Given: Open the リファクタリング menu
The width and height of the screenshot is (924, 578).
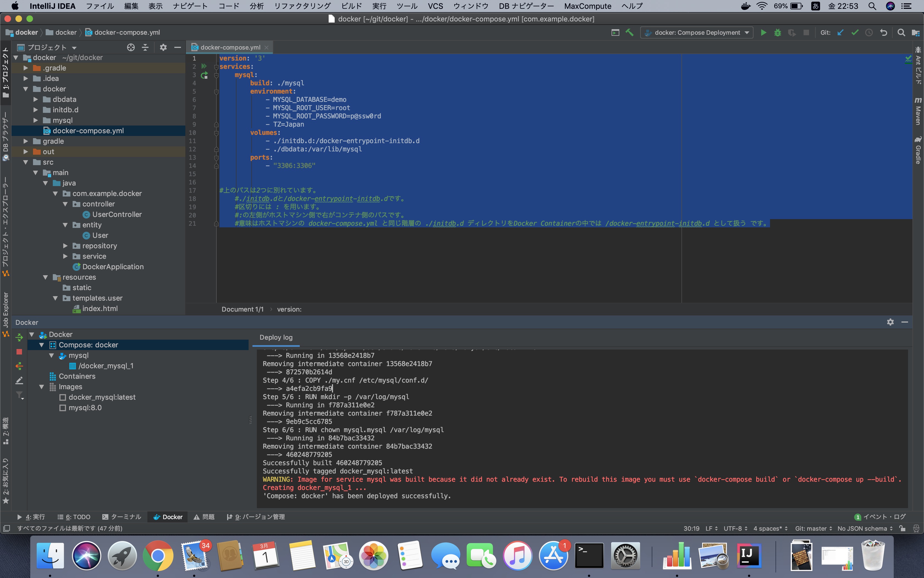Looking at the screenshot, I should [x=302, y=6].
